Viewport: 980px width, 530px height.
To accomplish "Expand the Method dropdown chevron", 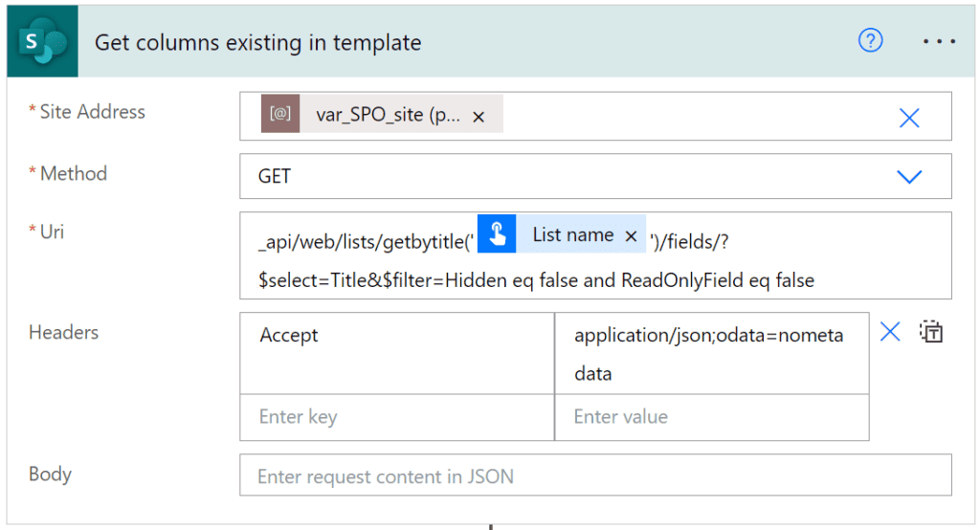I will pos(908,176).
